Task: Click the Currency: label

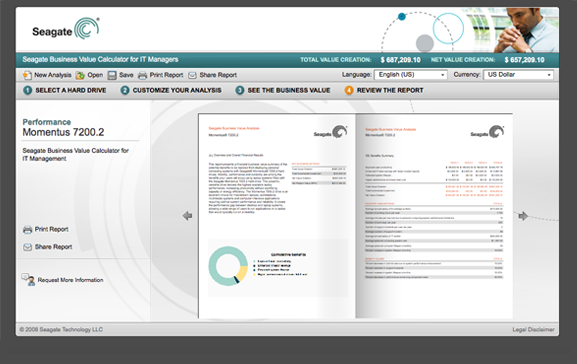Action: tap(467, 75)
